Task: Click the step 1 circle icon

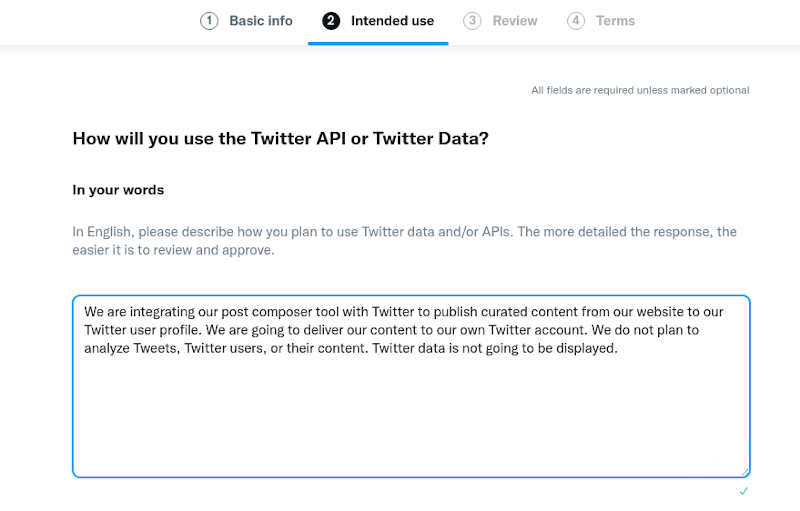Action: tap(209, 21)
